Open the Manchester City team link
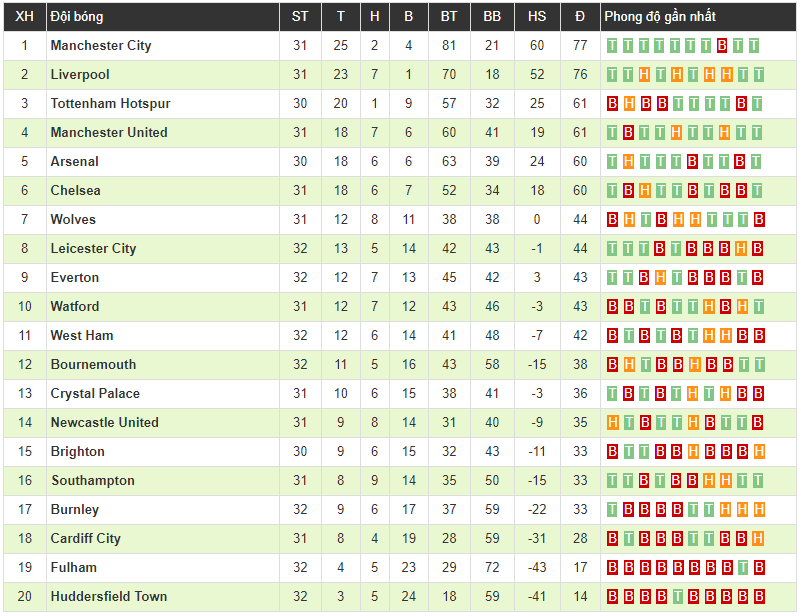The image size is (801, 616). point(101,46)
